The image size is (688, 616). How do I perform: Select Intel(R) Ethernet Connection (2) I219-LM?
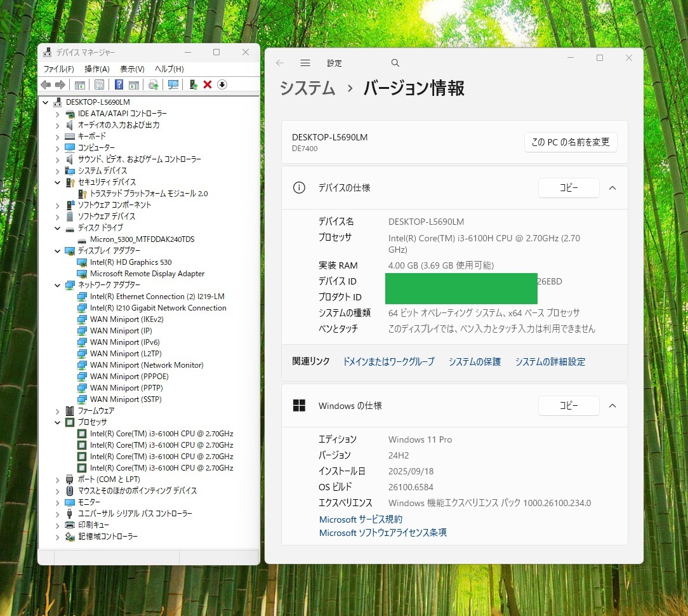pos(157,297)
